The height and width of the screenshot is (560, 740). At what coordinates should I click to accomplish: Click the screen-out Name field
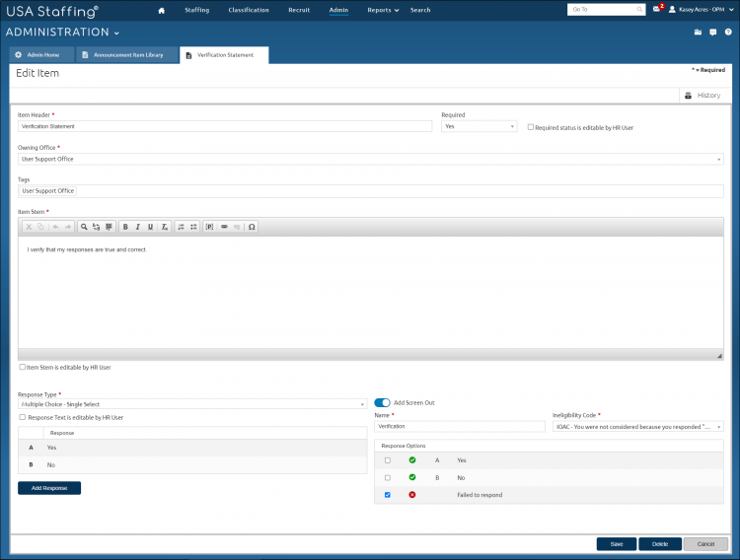(x=460, y=427)
